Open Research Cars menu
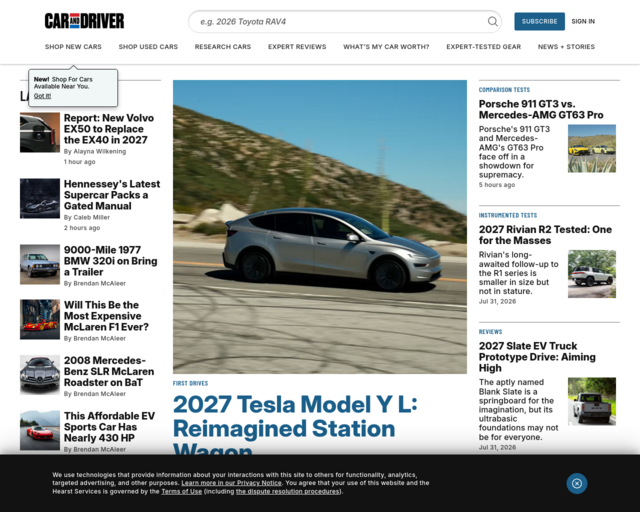 [x=223, y=47]
